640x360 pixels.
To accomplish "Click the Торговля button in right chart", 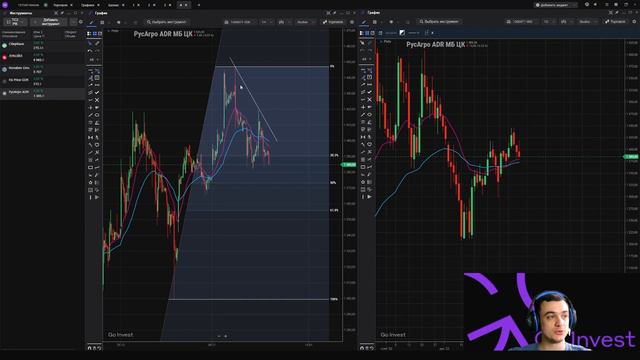I will coord(615,22).
